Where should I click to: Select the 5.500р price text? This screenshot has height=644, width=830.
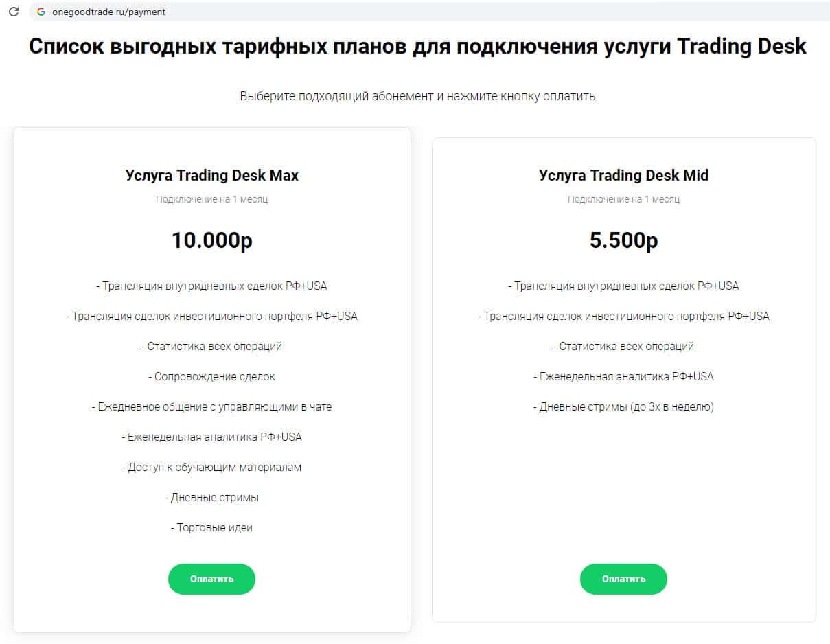pyautogui.click(x=623, y=240)
